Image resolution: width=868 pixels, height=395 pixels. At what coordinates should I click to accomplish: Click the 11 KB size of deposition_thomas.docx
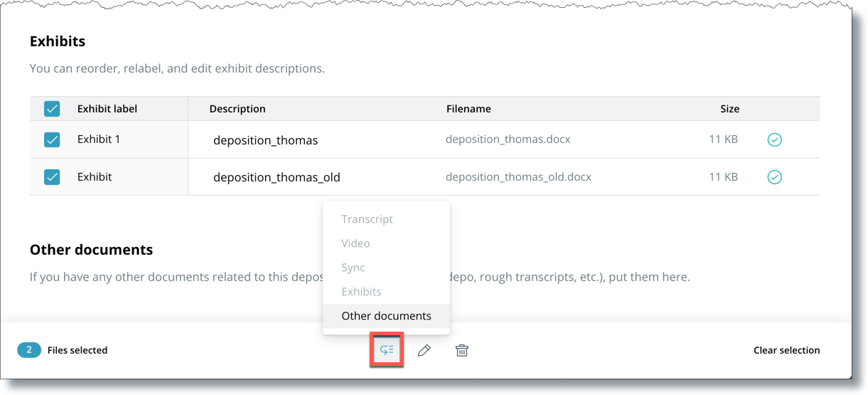point(724,139)
